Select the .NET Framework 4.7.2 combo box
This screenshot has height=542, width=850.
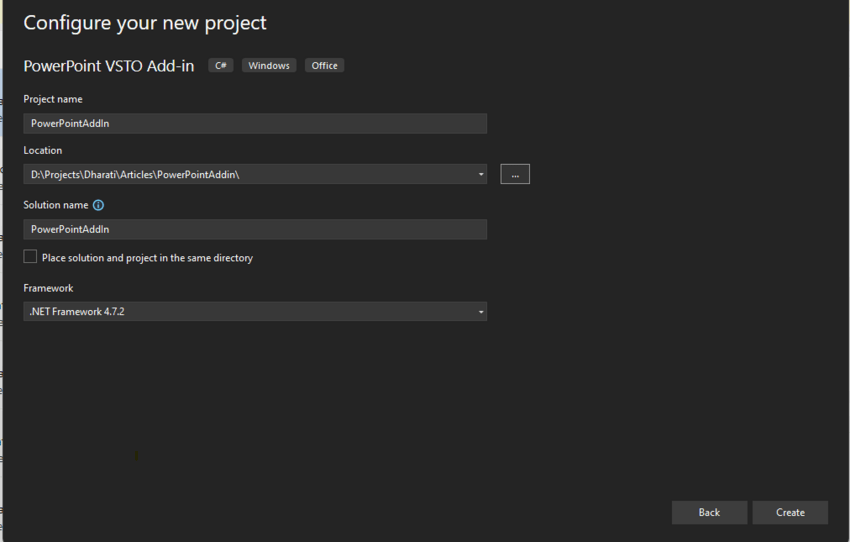[x=255, y=312]
